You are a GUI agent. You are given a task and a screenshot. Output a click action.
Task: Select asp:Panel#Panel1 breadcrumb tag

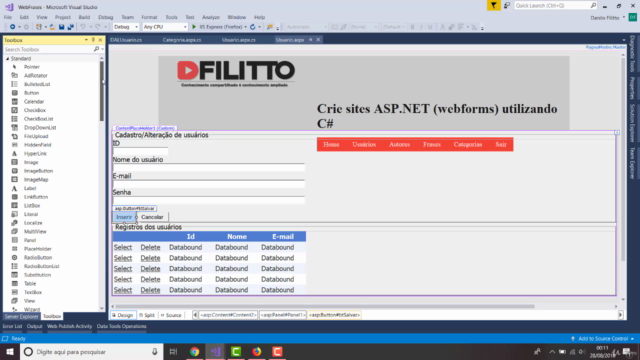pos(282,315)
